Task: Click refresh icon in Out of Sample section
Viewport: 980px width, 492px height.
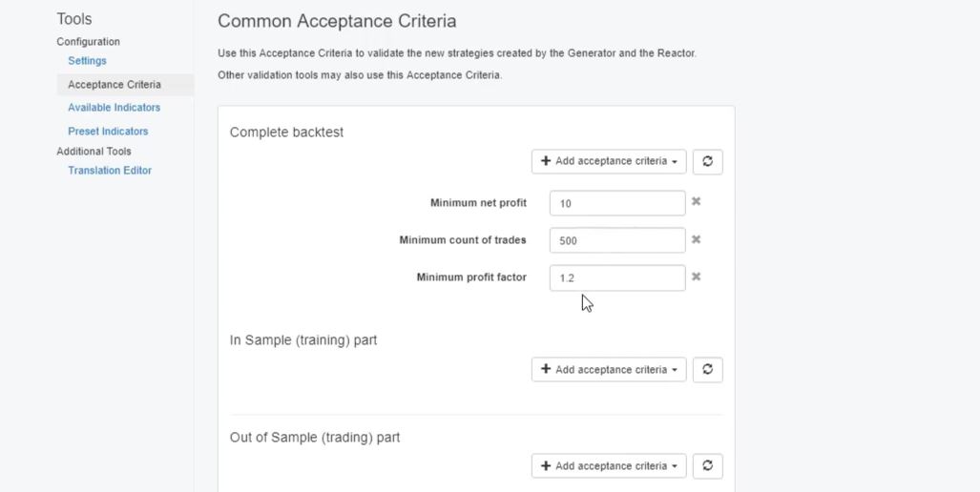Action: pyautogui.click(x=707, y=466)
